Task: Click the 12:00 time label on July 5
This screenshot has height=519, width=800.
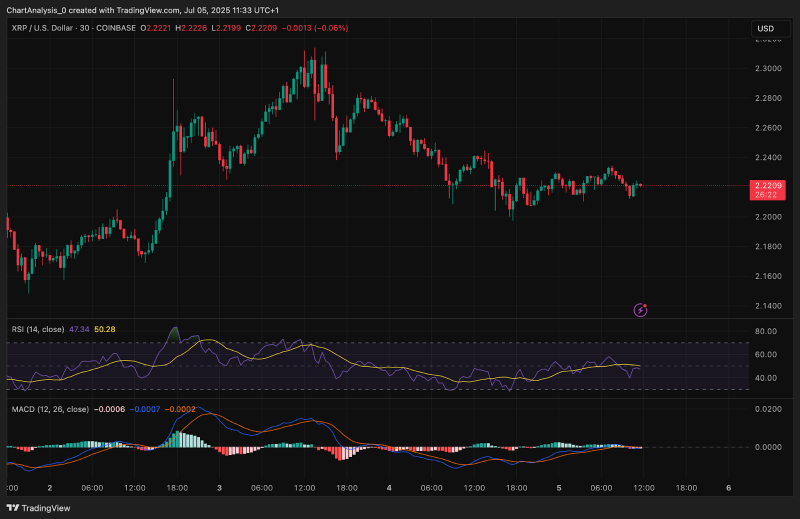Action: [644, 488]
